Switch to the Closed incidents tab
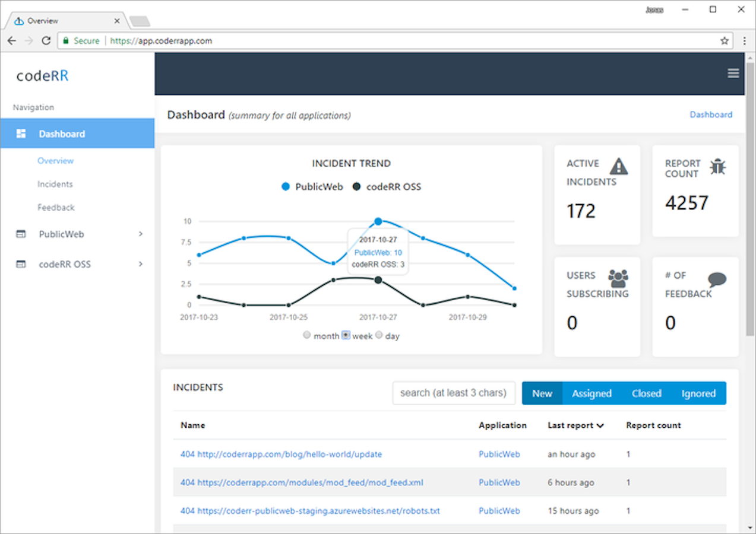Screen dimensions: 756x534 pos(646,393)
